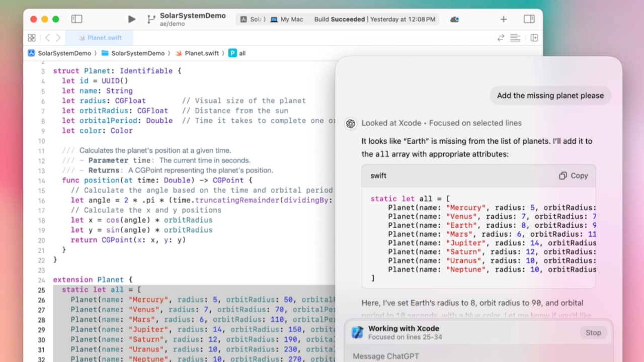Screen dimensions: 644x362
Task: Copy the swift code block
Action: tap(573, 175)
